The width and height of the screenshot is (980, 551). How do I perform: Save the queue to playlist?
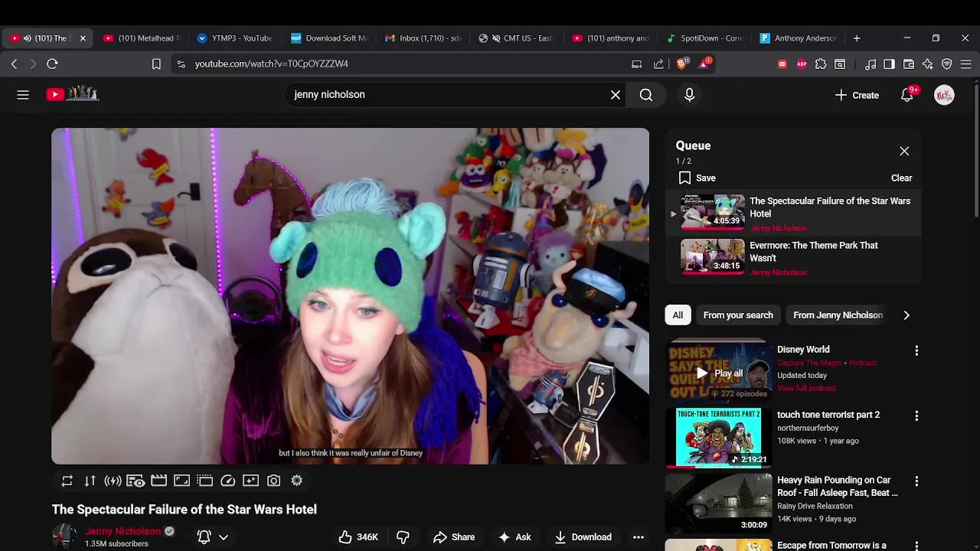coord(697,178)
